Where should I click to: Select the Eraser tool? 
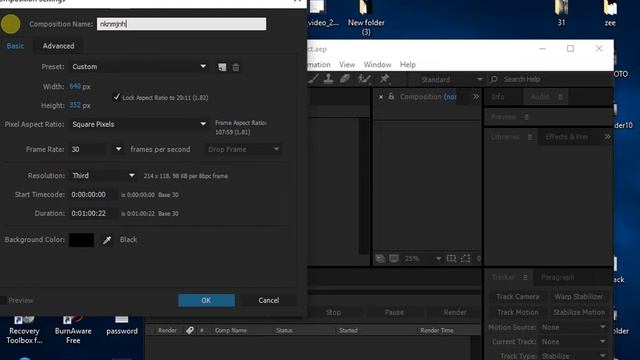coord(345,79)
